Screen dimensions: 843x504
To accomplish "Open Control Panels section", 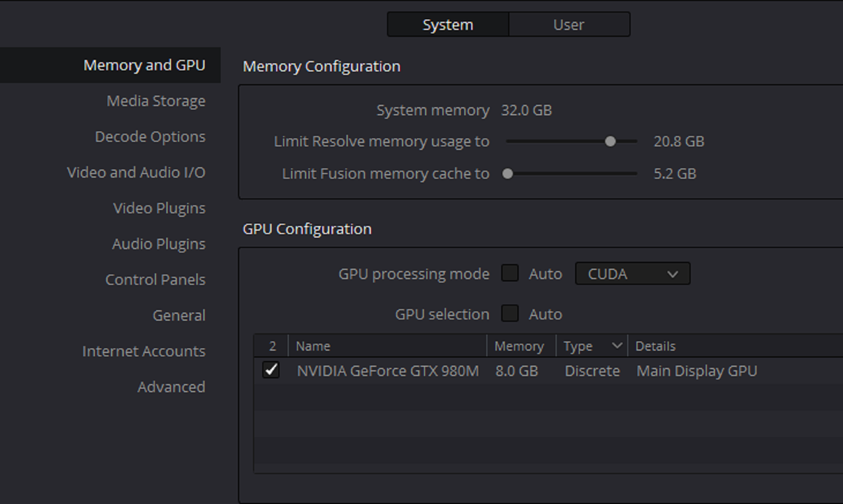I will [x=155, y=279].
